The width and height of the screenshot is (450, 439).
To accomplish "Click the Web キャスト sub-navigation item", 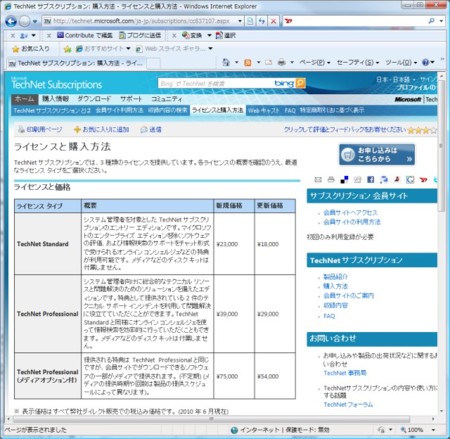I will tap(263, 110).
